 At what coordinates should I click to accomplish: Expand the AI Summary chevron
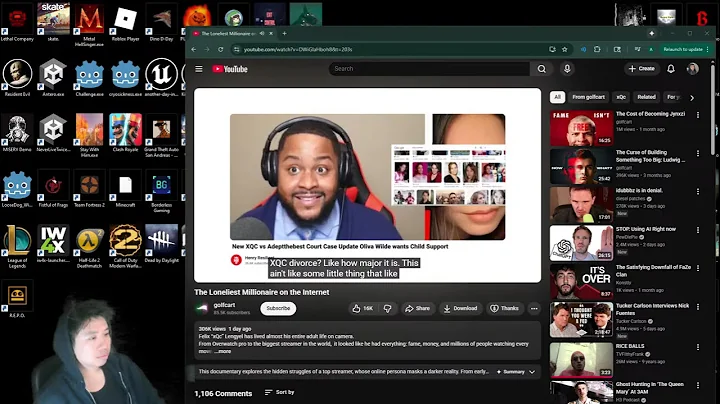click(532, 372)
